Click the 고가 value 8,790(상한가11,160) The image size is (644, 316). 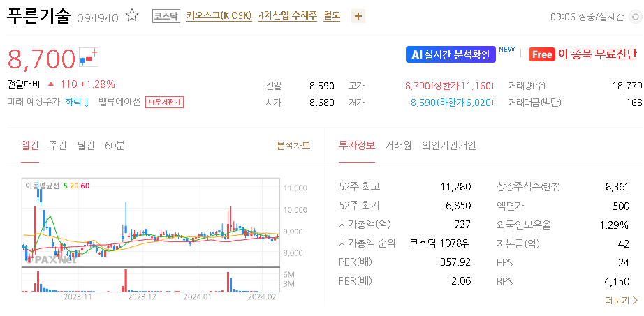[x=449, y=86]
